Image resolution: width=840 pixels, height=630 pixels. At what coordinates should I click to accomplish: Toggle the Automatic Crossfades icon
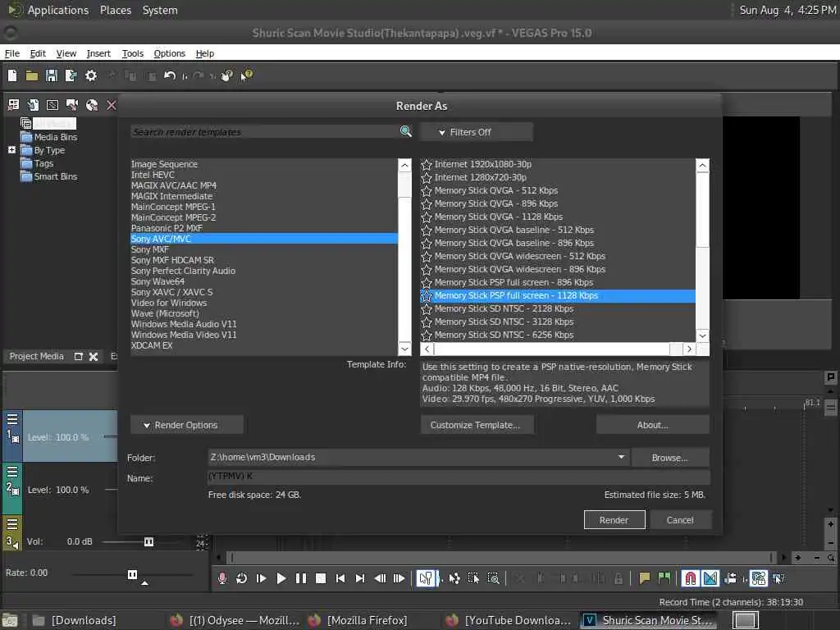[x=710, y=578]
